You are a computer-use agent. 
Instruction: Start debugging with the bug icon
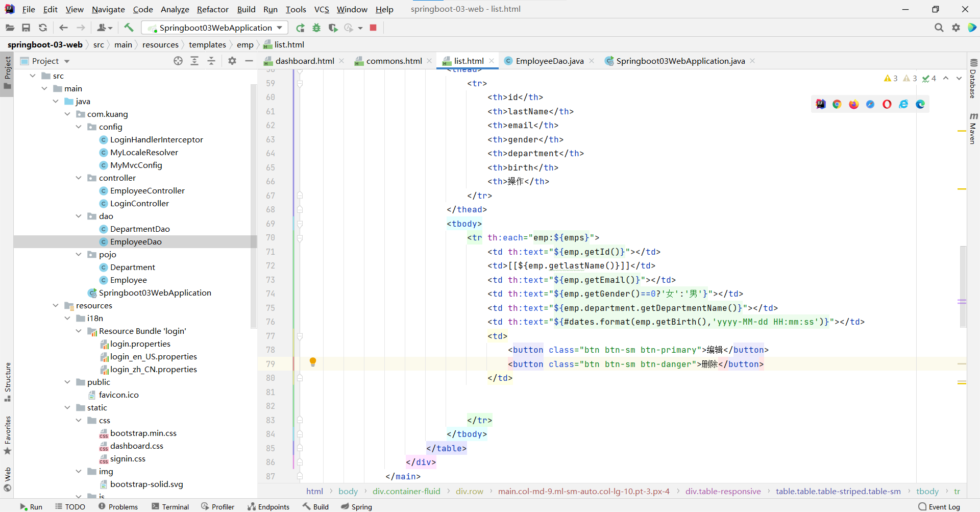point(316,28)
